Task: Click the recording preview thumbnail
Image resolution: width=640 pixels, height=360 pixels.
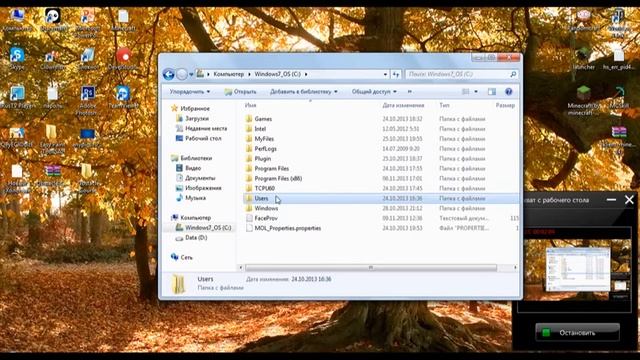Action: click(577, 269)
